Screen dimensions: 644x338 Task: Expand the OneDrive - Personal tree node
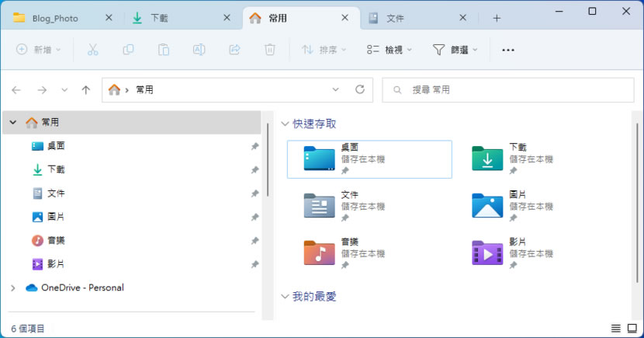pos(12,287)
